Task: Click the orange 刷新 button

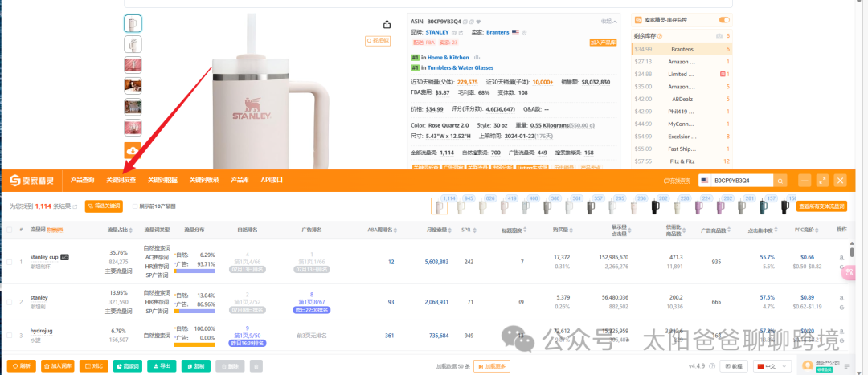Action: click(22, 366)
